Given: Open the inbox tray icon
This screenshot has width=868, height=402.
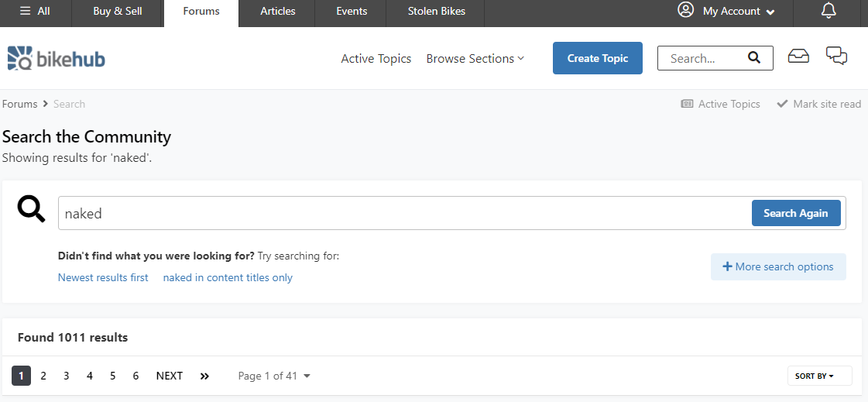Looking at the screenshot, I should [798, 56].
